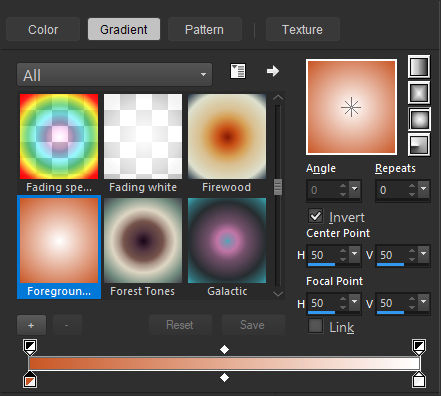This screenshot has height=396, width=441.
Task: Click the plus add gradient button
Action: coord(31,325)
